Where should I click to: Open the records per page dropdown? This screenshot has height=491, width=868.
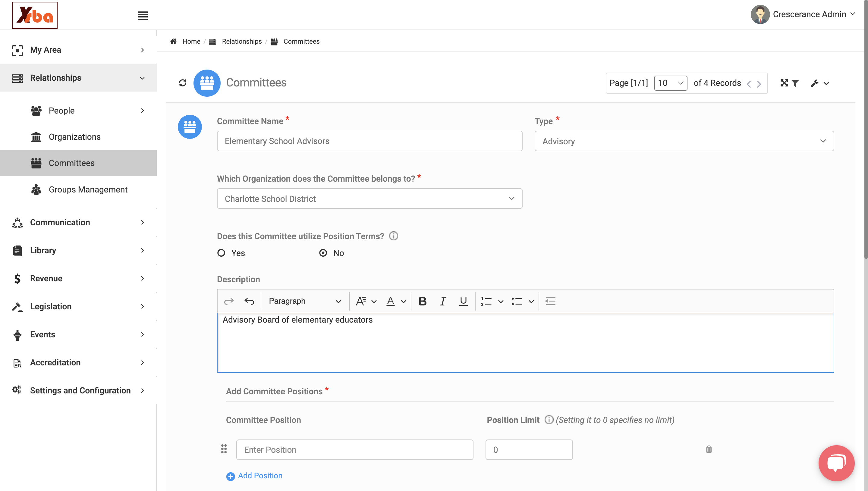(670, 83)
